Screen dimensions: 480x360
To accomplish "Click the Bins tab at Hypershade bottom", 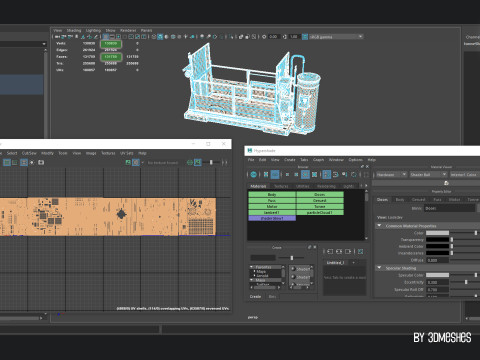I will pos(272,296).
